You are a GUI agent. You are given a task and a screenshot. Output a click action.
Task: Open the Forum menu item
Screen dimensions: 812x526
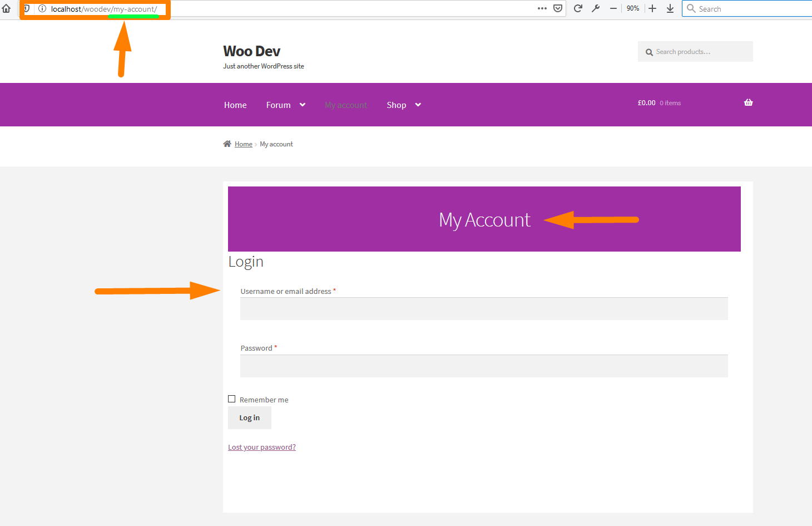[x=278, y=105]
